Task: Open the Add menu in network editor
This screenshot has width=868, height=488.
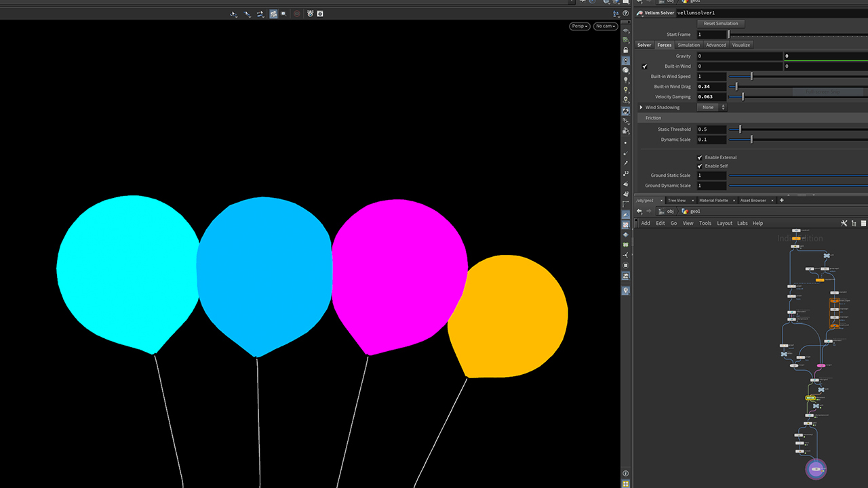Action: point(646,223)
